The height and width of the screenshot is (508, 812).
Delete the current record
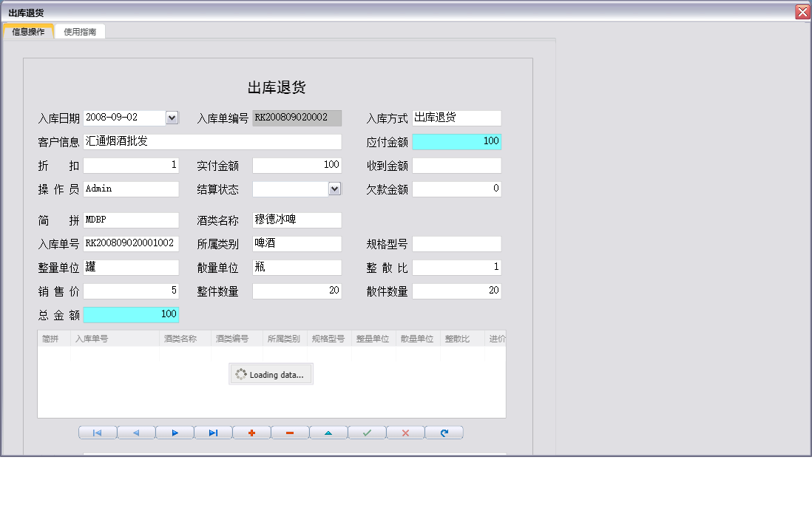point(290,432)
